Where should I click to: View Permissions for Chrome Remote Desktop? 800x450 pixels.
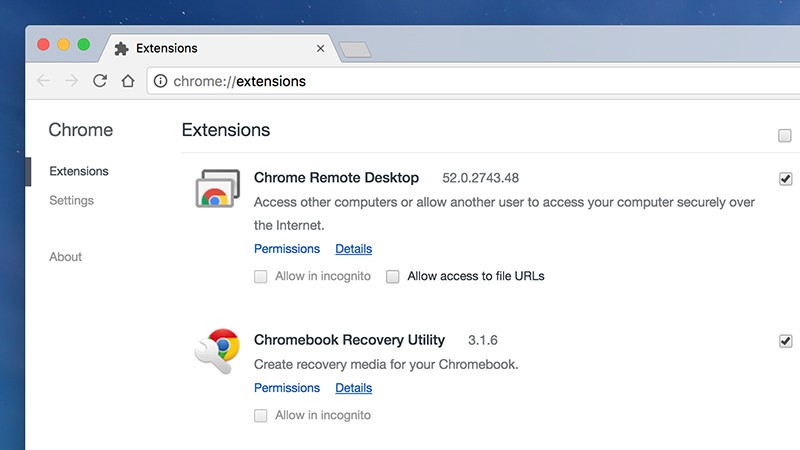287,249
